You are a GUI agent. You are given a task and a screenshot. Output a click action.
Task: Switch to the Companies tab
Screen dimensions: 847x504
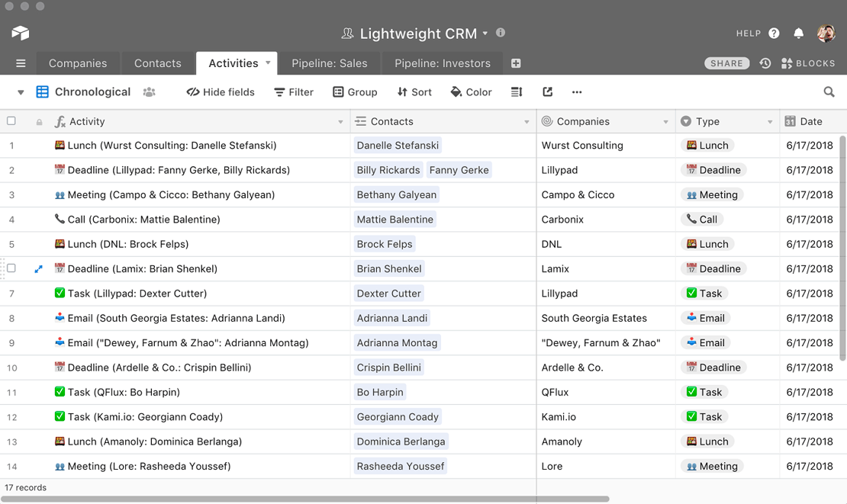[78, 63]
